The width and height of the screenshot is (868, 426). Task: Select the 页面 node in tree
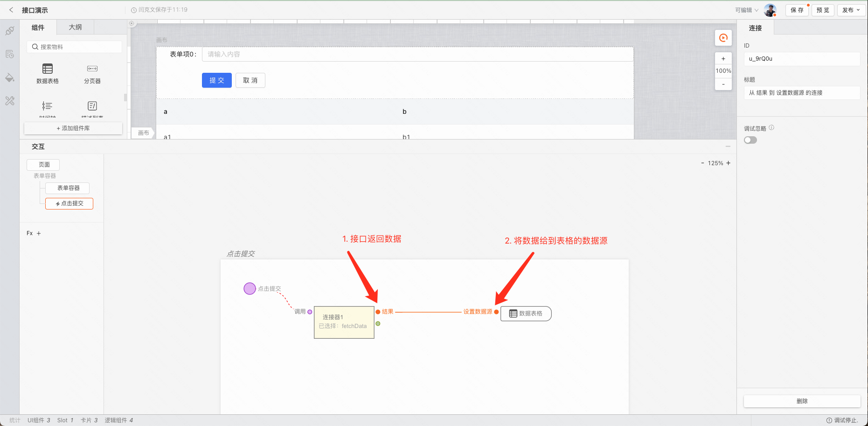click(x=43, y=165)
